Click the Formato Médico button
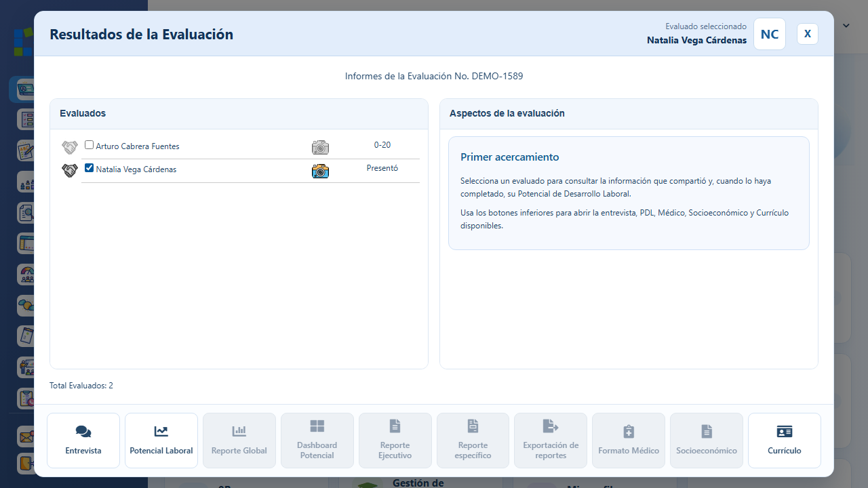This screenshot has height=488, width=868. pyautogui.click(x=629, y=441)
